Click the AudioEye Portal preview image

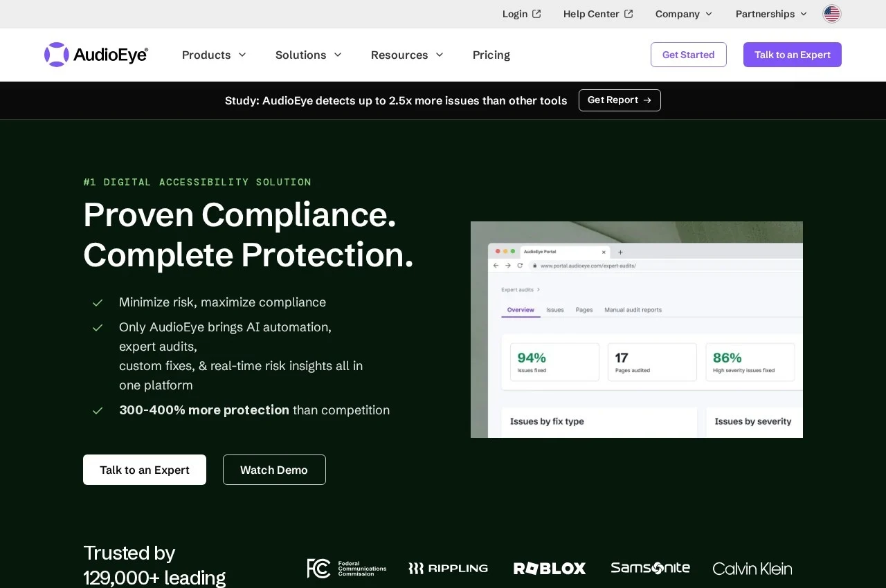coord(637,329)
